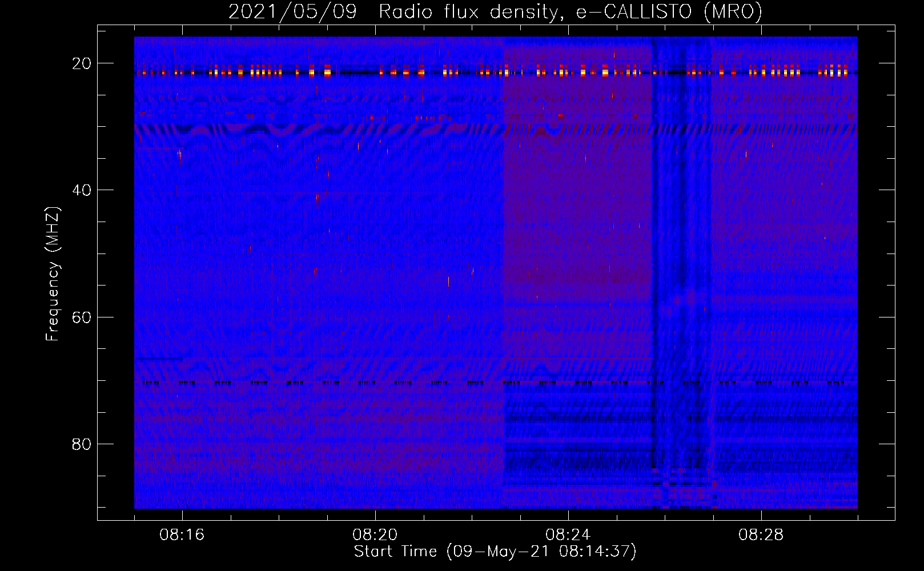The width and height of the screenshot is (924, 571).
Task: Click the plot title '2021/05/09 Radio flux density'
Action: click(393, 11)
